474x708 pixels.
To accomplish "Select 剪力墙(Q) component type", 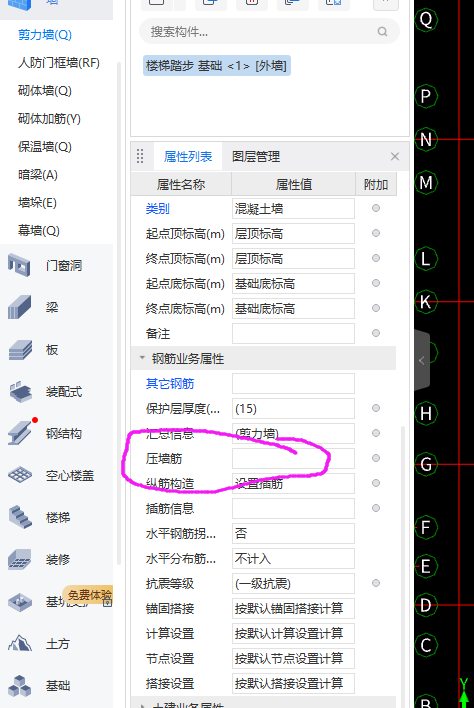I will coord(45,35).
